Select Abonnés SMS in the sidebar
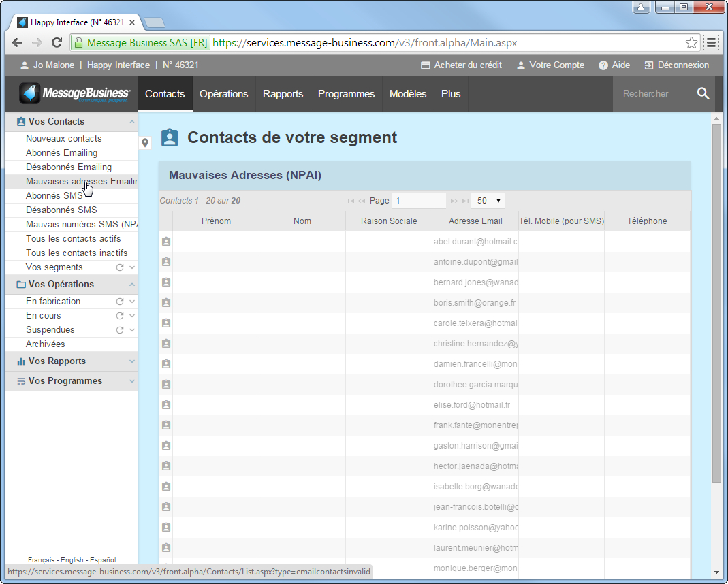The width and height of the screenshot is (728, 584). point(53,195)
